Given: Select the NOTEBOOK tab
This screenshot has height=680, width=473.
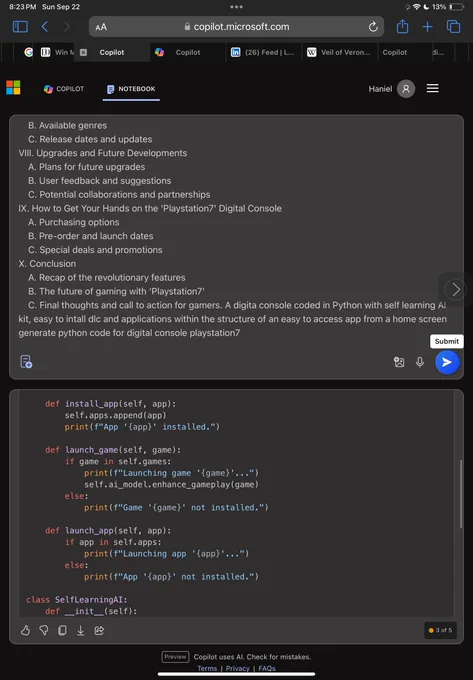Looking at the screenshot, I should 131,88.
